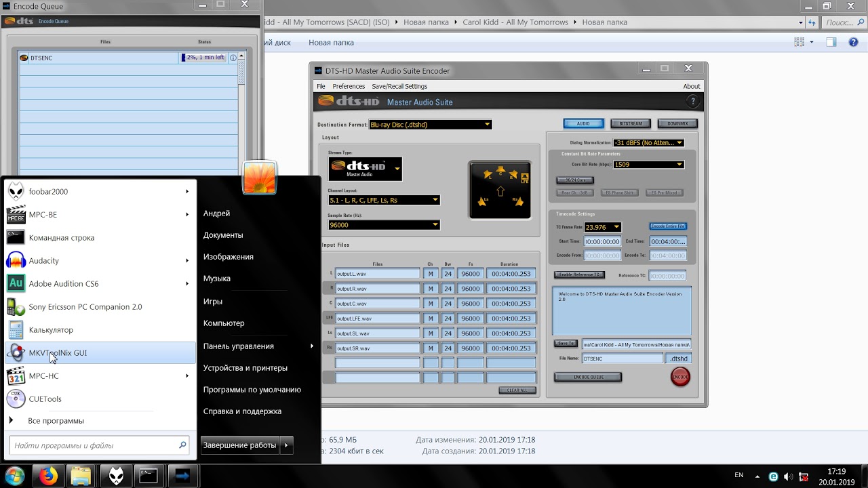Launch CUETools from the Start menu

click(100, 399)
